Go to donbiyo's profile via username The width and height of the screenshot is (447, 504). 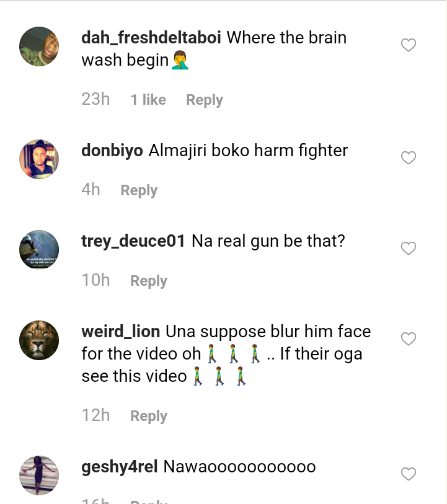coord(112,151)
